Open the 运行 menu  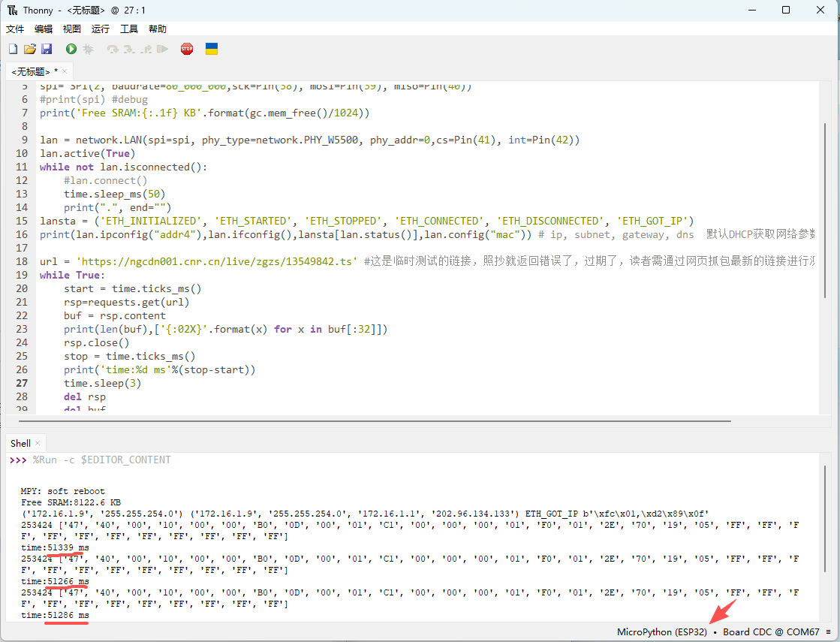pyautogui.click(x=101, y=29)
